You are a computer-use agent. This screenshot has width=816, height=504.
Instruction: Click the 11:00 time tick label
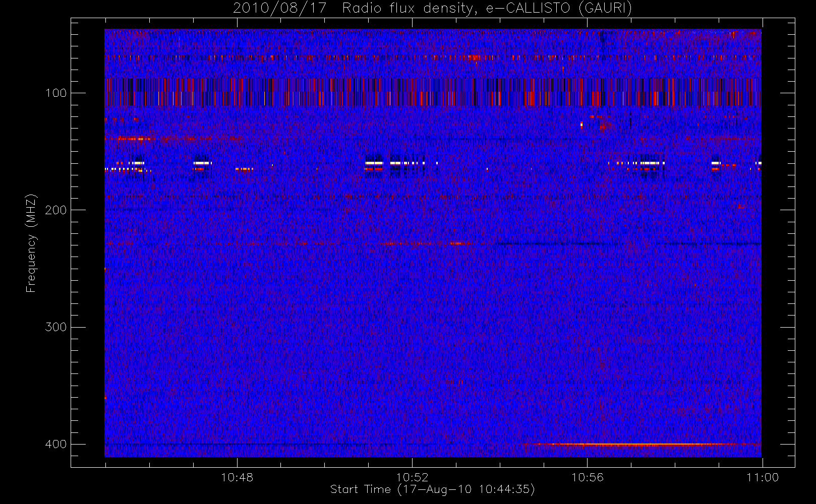[x=763, y=477]
